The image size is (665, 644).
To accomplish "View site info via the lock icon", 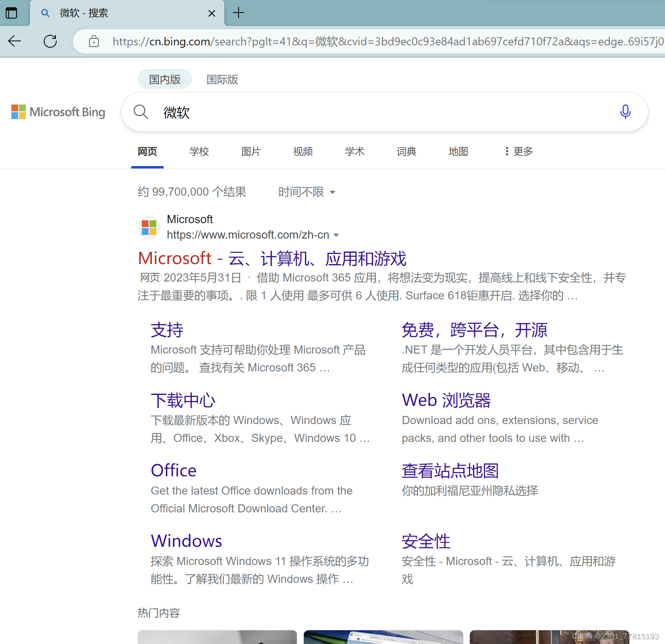I will 94,41.
